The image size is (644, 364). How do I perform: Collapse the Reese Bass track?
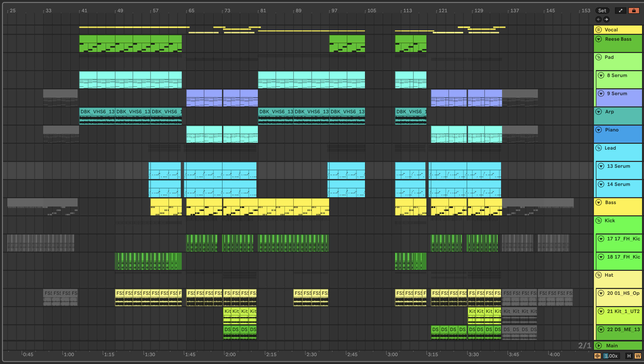[599, 39]
